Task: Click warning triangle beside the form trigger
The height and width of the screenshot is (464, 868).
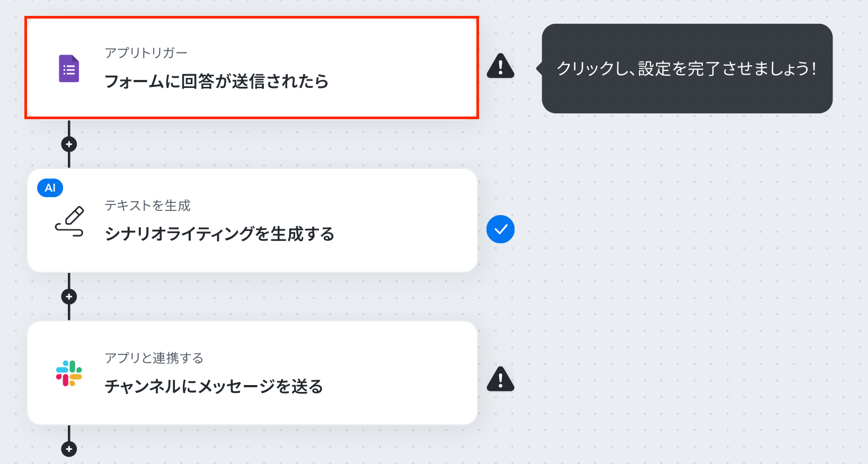Action: pyautogui.click(x=500, y=66)
